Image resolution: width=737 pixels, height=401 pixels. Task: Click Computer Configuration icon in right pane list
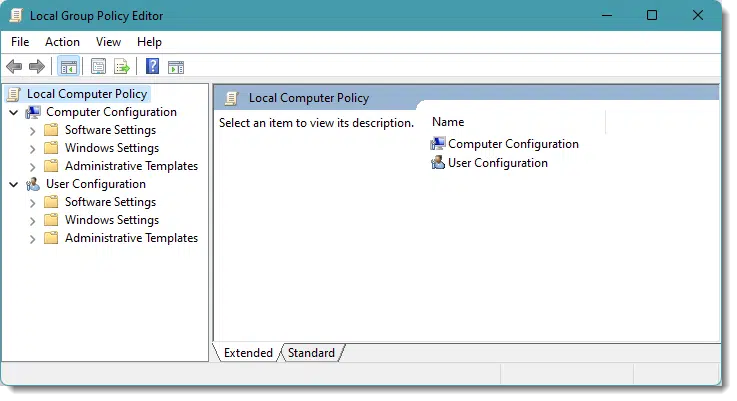tap(438, 144)
